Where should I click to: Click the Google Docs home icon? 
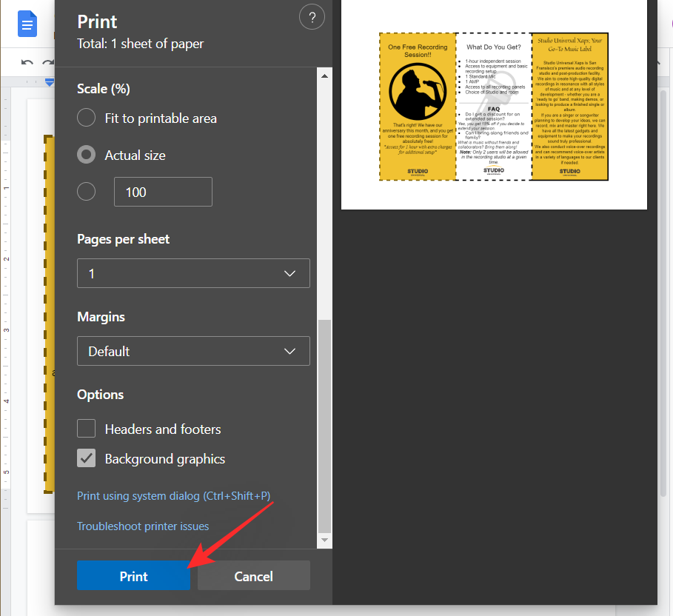27,25
